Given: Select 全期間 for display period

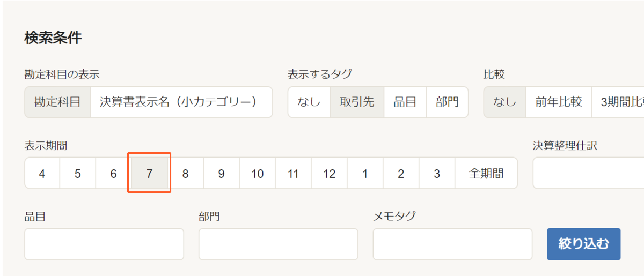Looking at the screenshot, I should pyautogui.click(x=486, y=173).
